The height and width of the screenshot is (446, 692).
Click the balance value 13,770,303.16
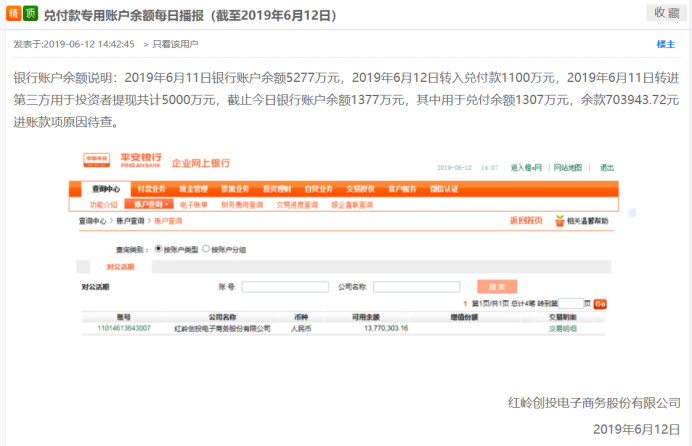coord(386,328)
